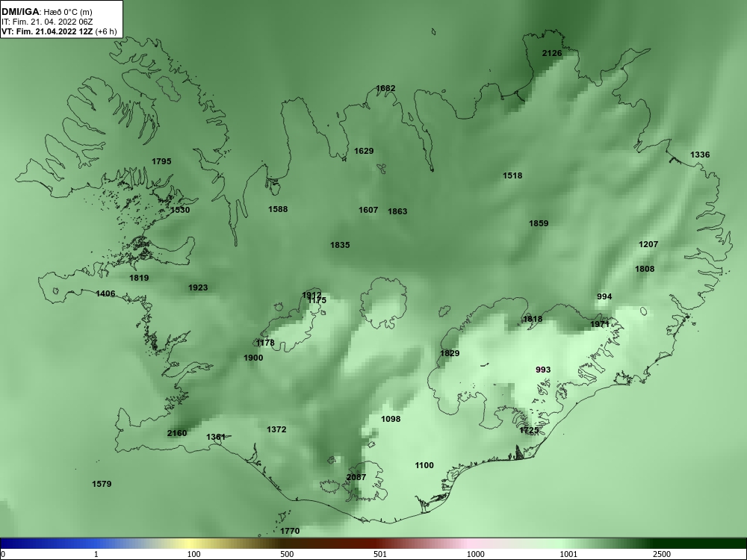The width and height of the screenshot is (747, 560).
Task: Click the 1361 map value
Action: [216, 437]
